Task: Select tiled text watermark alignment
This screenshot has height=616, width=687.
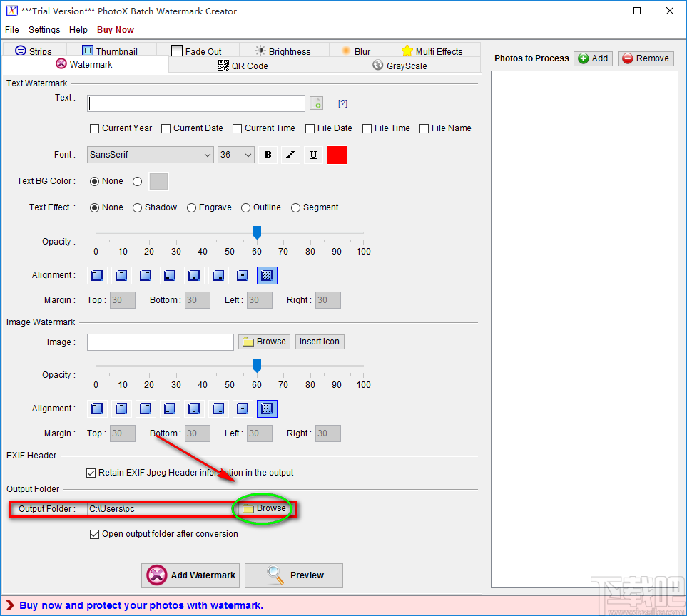Action: [267, 275]
